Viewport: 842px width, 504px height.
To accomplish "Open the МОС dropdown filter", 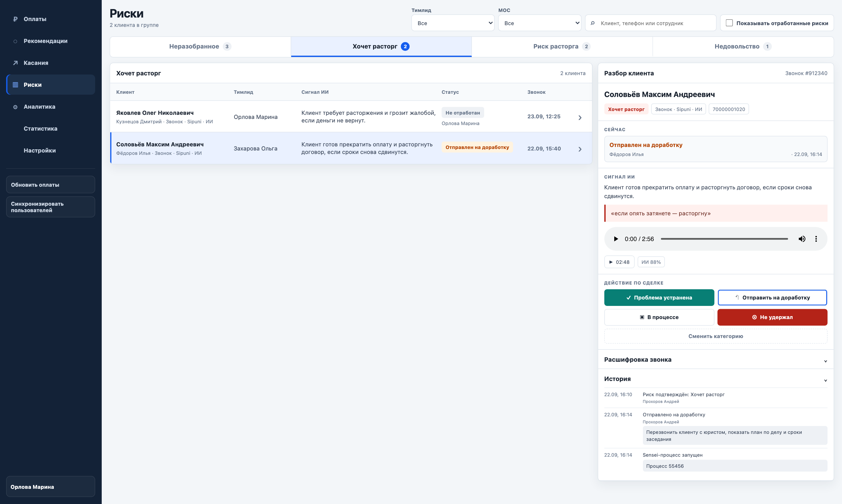I will pos(540,23).
